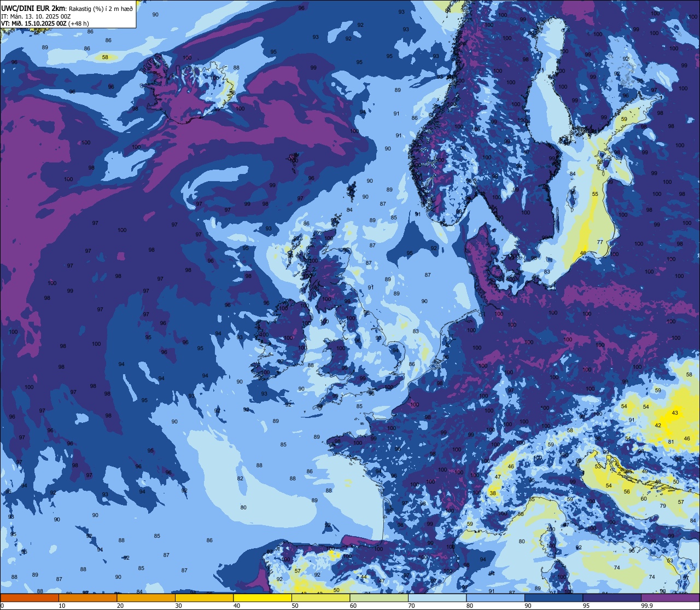Screen dimensions: 700x610
Task: Click the legend tick label '20'
Action: tap(120, 606)
